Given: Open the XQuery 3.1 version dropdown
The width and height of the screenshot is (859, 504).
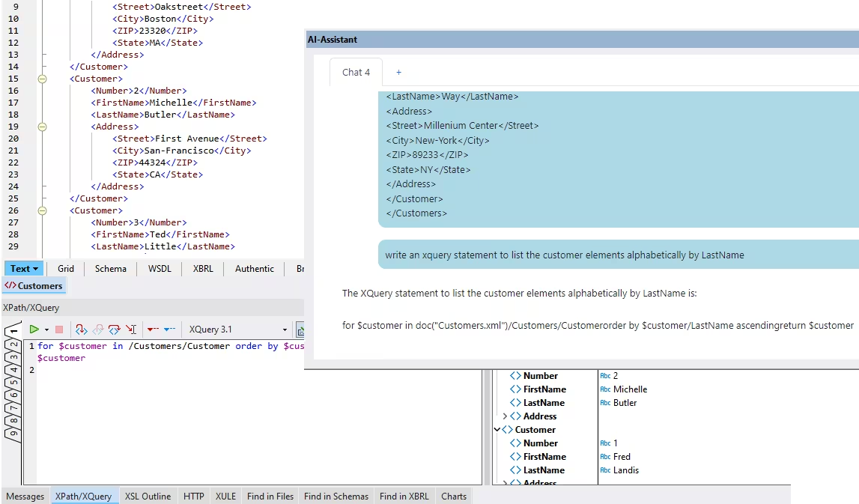Looking at the screenshot, I should click(x=285, y=330).
